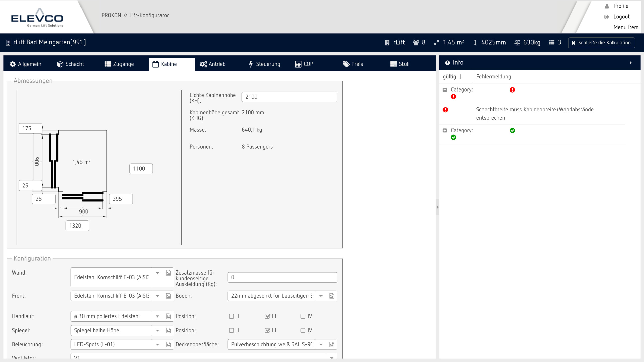The width and height of the screenshot is (644, 362).
Task: Click the Info panel collapse arrow
Action: 631,63
